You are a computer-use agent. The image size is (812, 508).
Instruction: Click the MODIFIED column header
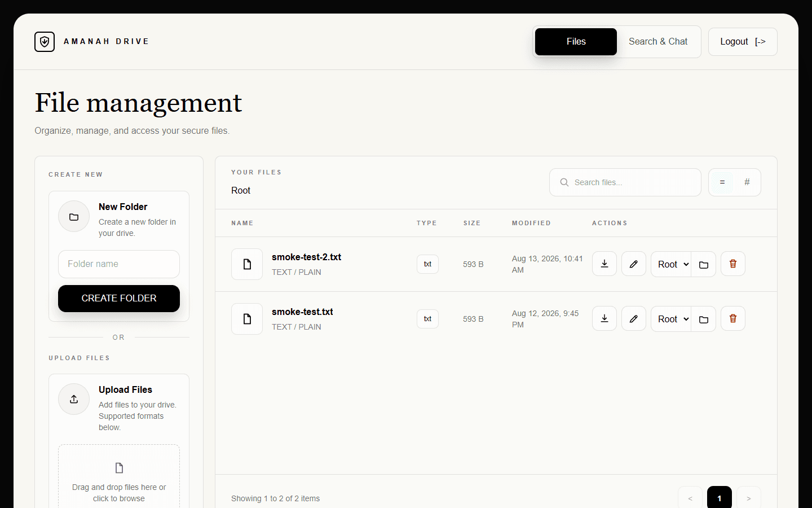[531, 223]
